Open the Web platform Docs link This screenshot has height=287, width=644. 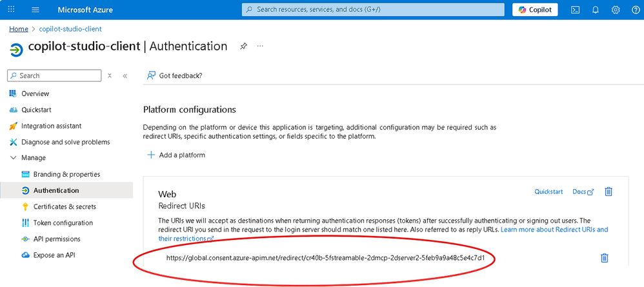[583, 192]
